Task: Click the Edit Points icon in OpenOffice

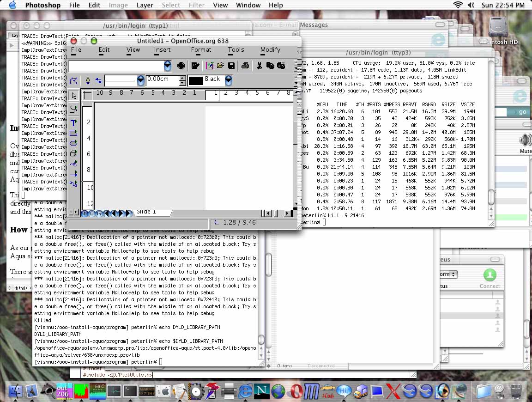Action: (73, 80)
